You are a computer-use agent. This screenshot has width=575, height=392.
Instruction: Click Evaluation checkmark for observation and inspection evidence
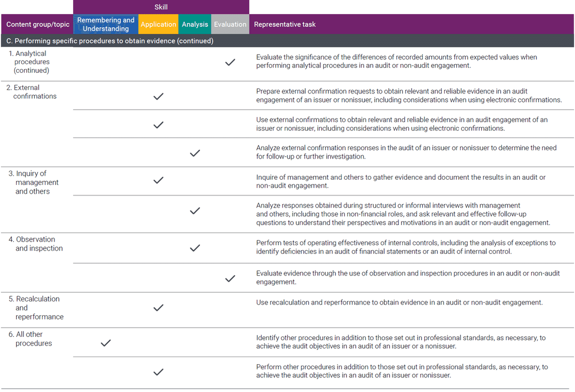coord(230,278)
